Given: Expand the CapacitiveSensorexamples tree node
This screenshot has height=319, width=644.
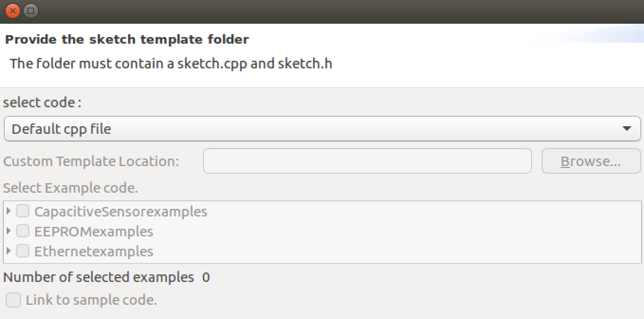Looking at the screenshot, I should click(x=9, y=211).
